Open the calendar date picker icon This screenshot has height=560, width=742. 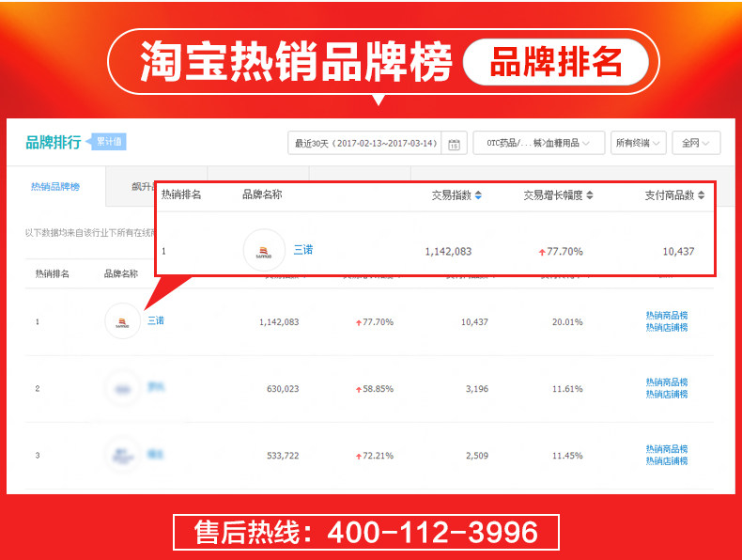[454, 144]
